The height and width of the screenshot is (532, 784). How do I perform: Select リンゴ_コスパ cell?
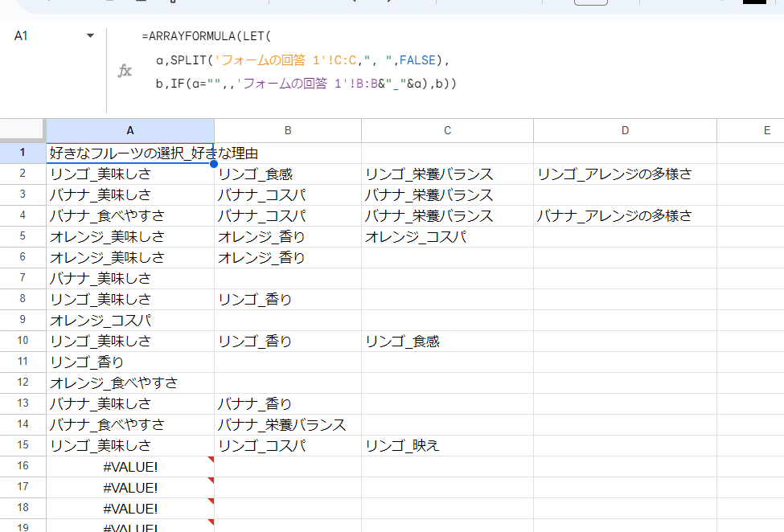coord(288,445)
